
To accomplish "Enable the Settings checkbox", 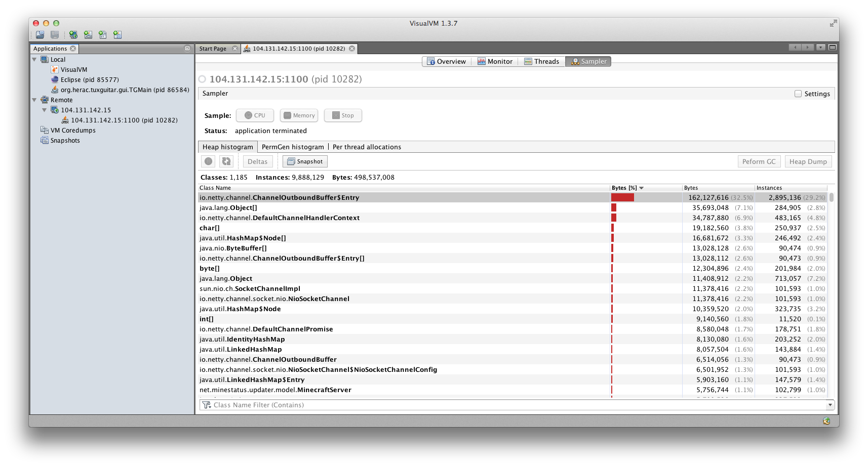I will click(798, 94).
